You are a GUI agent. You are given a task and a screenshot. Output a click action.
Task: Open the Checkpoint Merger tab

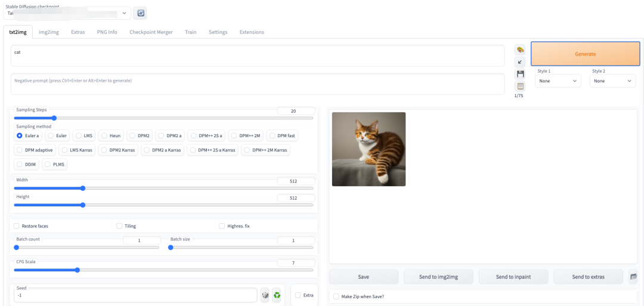(151, 32)
